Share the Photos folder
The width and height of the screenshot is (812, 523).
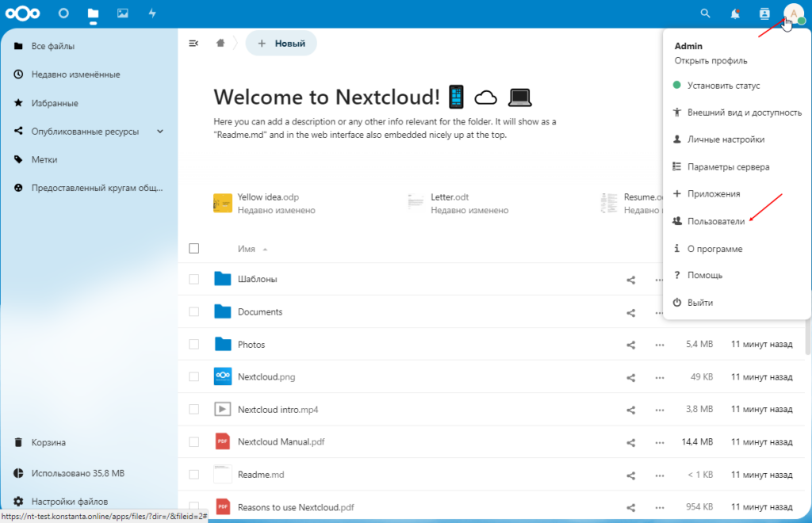click(x=630, y=345)
